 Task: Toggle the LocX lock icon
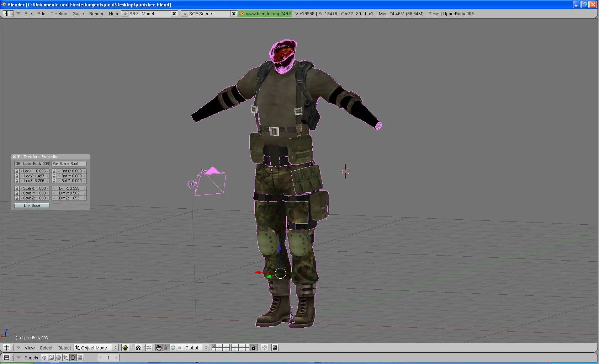(x=17, y=171)
